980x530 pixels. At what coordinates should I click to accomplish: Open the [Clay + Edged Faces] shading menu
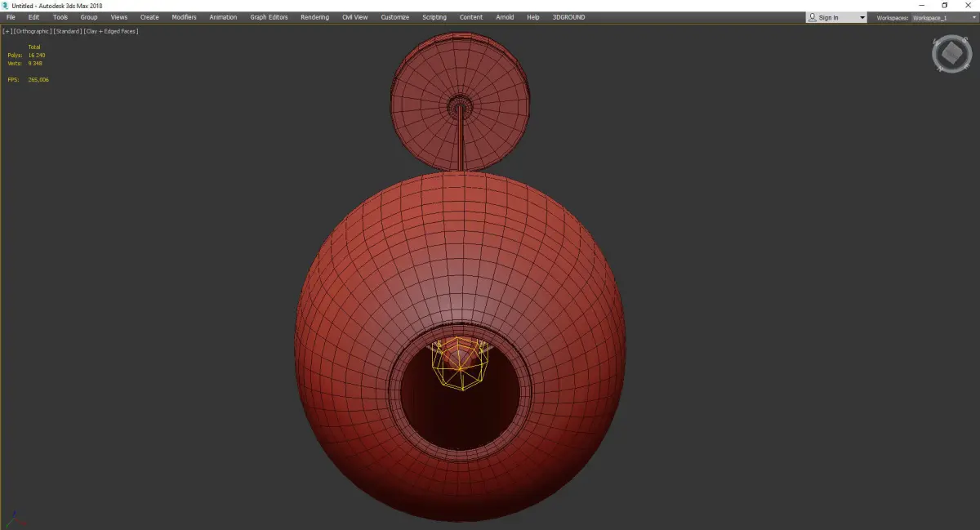110,31
